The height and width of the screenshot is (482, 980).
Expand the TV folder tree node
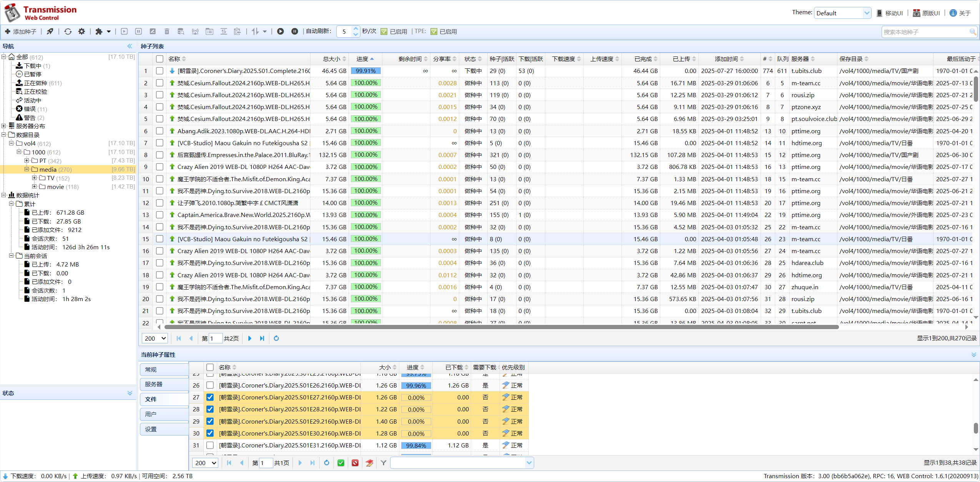tap(35, 178)
